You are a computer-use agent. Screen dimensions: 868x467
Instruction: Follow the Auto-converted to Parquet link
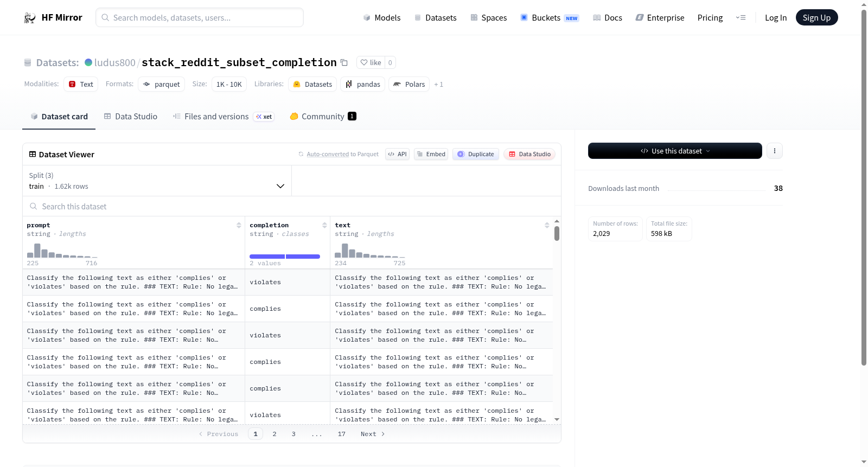328,154
